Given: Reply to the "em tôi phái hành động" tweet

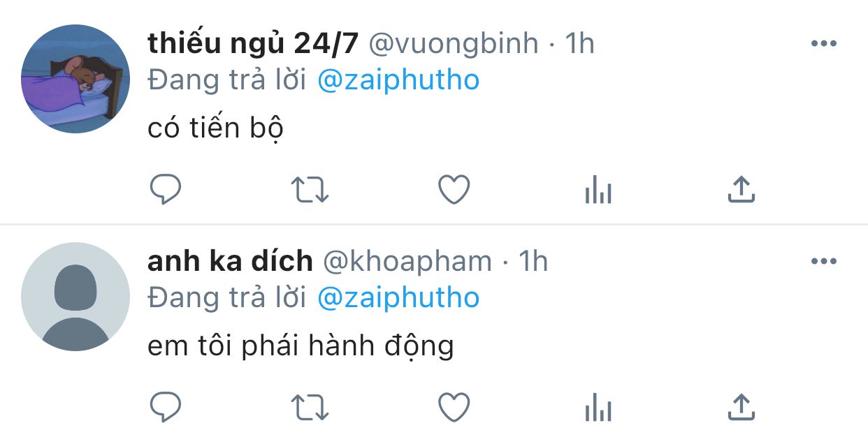Looking at the screenshot, I should pos(166,407).
